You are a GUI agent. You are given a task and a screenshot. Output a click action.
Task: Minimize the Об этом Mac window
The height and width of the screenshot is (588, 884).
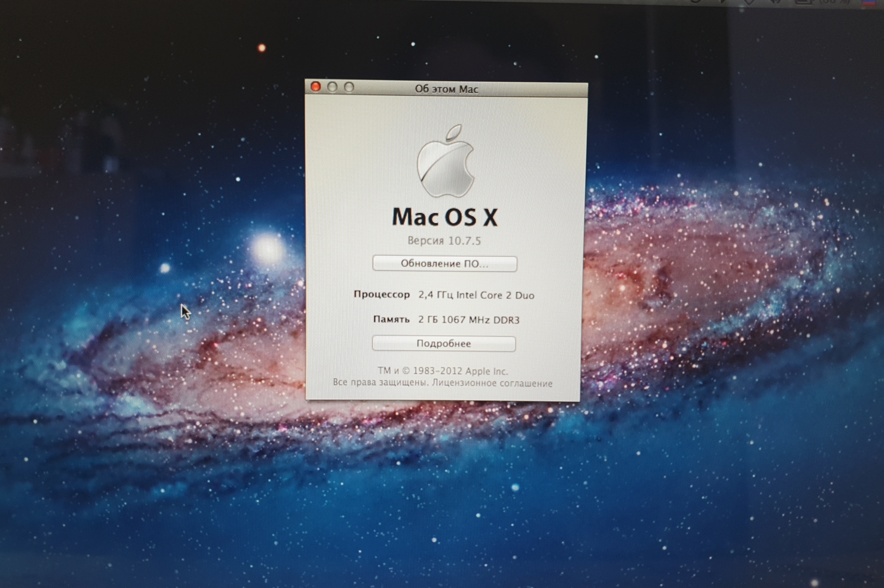point(333,87)
